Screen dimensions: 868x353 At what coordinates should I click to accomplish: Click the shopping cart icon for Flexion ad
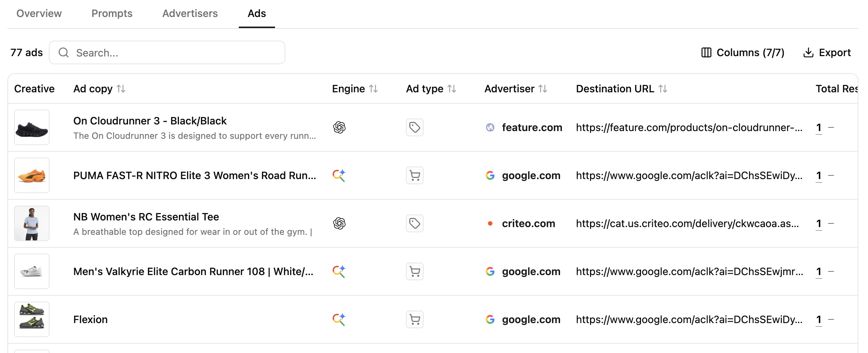[415, 319]
